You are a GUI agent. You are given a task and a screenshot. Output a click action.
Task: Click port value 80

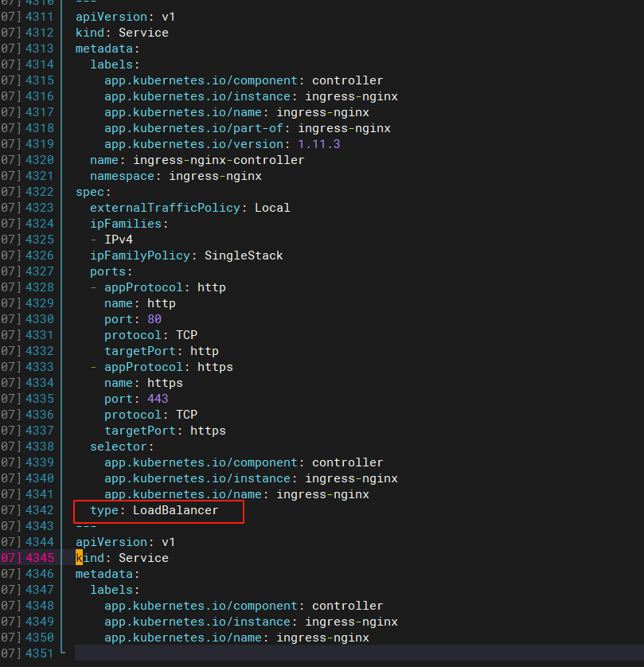[x=154, y=319]
